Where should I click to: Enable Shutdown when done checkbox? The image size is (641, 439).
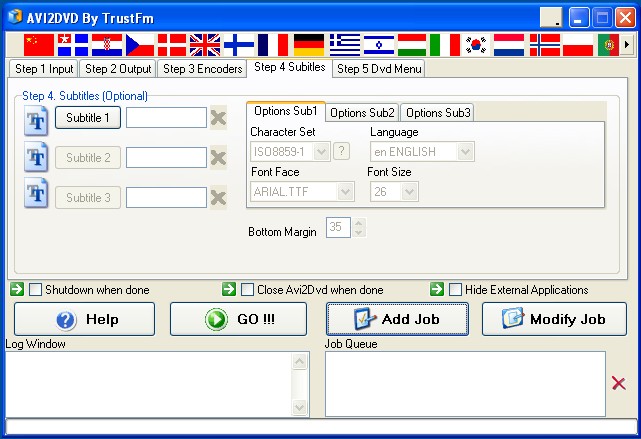click(x=35, y=290)
